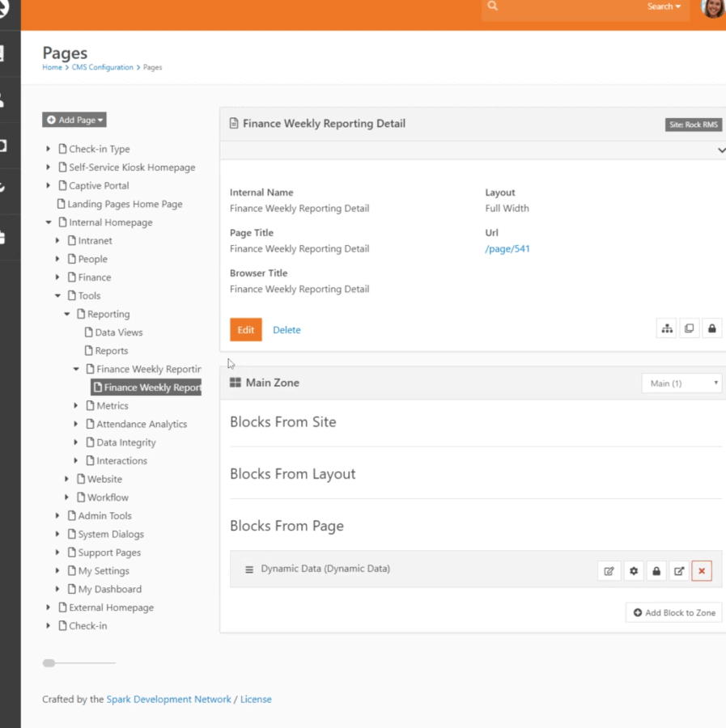Click the Dynamic Data reorder handle
The width and height of the screenshot is (726, 728).
(x=249, y=569)
